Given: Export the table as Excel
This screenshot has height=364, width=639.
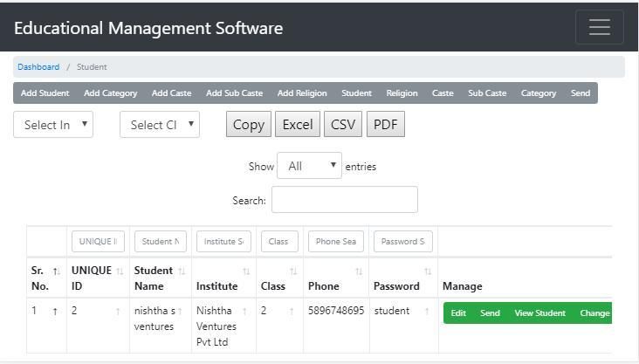Looking at the screenshot, I should tap(297, 125).
